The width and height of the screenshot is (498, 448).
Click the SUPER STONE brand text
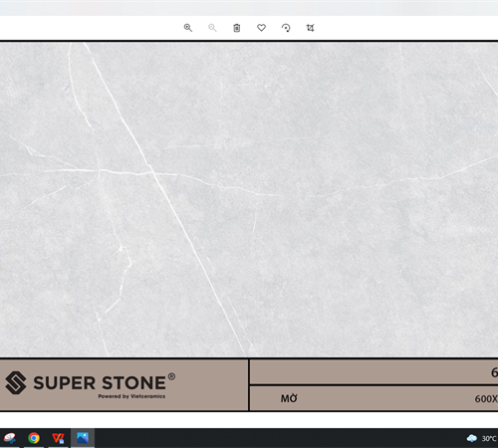[x=100, y=383]
